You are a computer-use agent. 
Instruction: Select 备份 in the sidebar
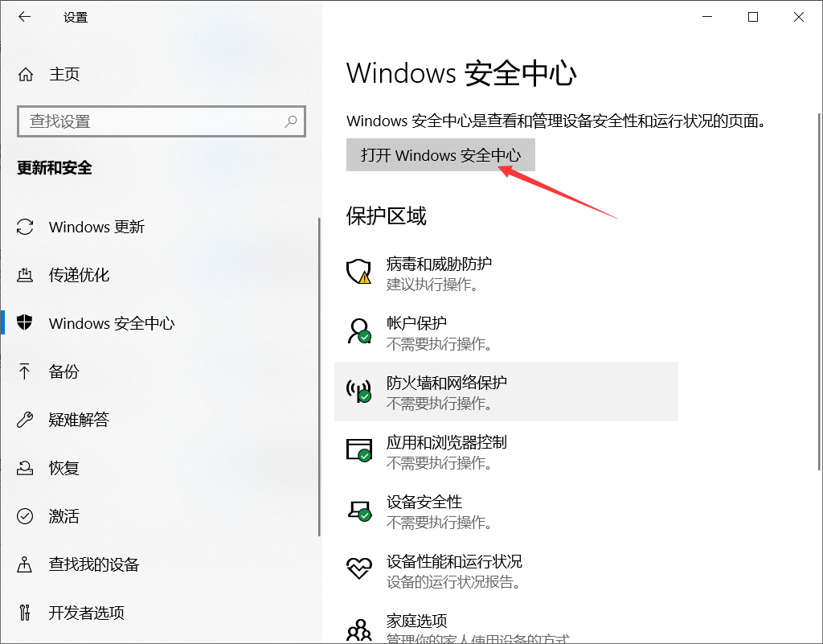(x=160, y=371)
